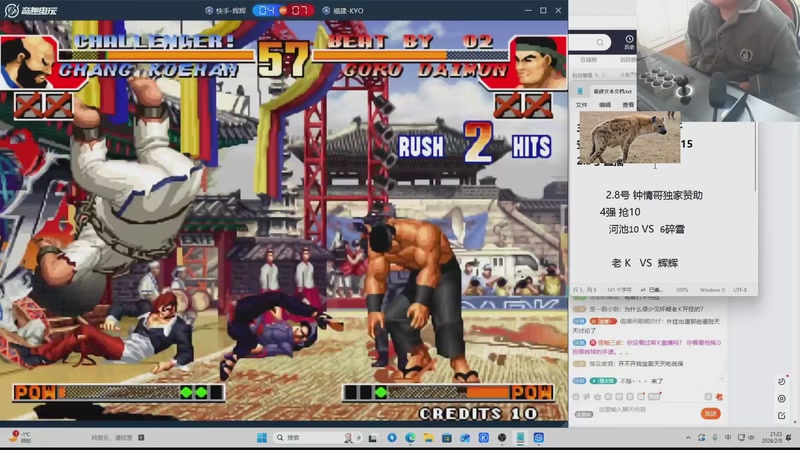Click the Notepad vertical scrollbar
800x450 pixels.
pos(755,157)
